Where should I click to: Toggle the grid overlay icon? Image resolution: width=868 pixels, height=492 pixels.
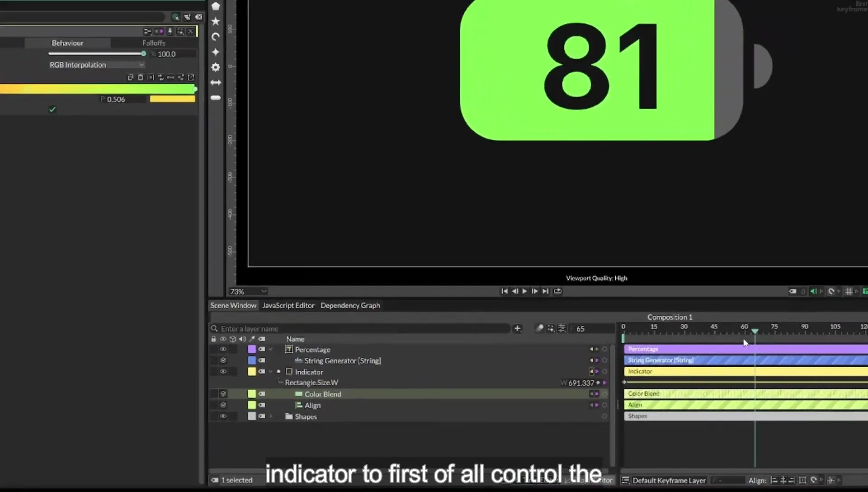tap(849, 291)
